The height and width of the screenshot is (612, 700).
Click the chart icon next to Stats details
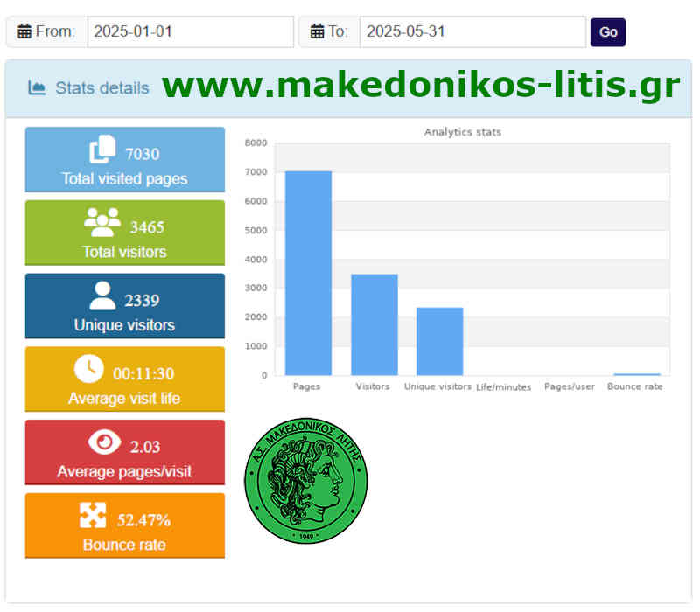(x=37, y=87)
